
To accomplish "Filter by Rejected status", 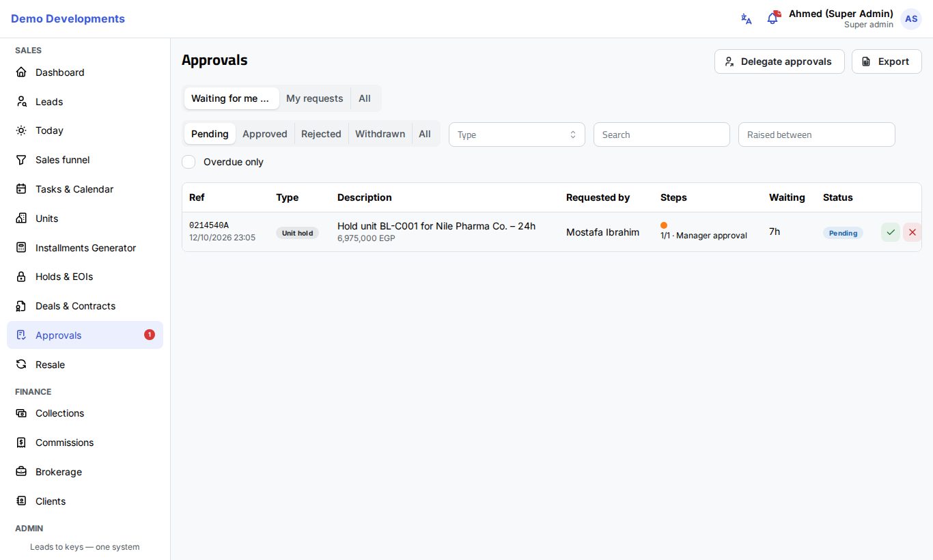I will pyautogui.click(x=321, y=134).
